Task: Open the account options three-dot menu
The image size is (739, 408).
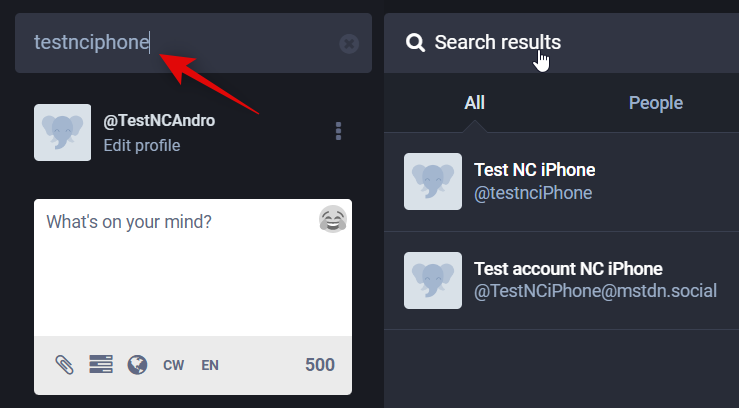Action: 339,132
